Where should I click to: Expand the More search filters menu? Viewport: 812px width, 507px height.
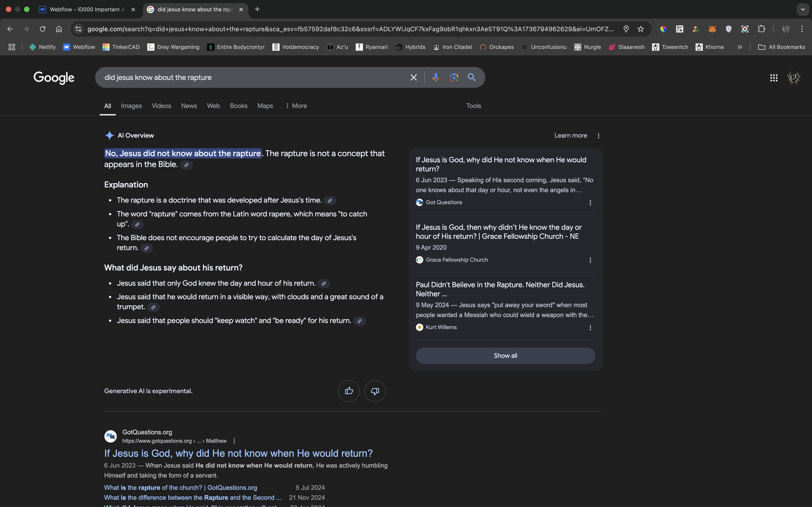coord(296,106)
